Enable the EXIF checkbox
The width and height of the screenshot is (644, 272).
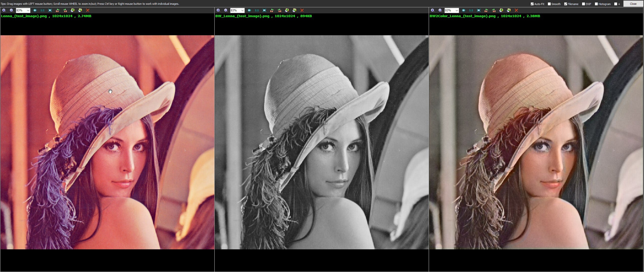point(583,4)
